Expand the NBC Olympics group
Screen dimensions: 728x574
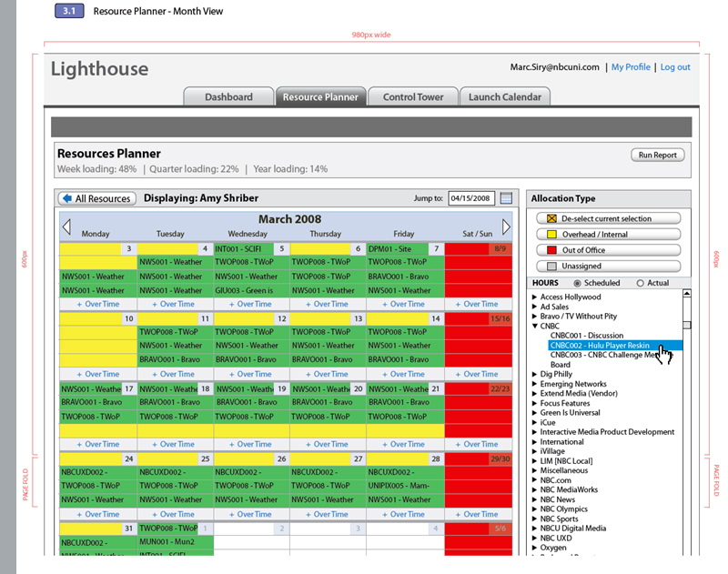click(535, 509)
